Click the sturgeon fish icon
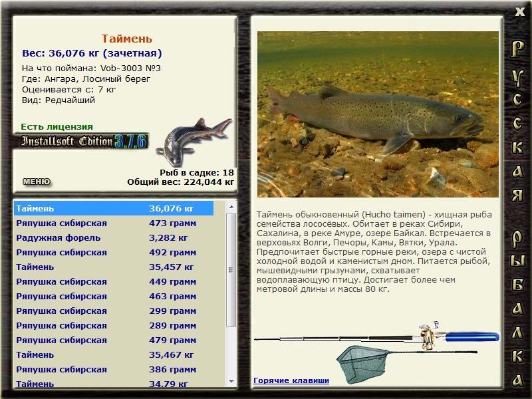532x399 pixels. pyautogui.click(x=193, y=138)
